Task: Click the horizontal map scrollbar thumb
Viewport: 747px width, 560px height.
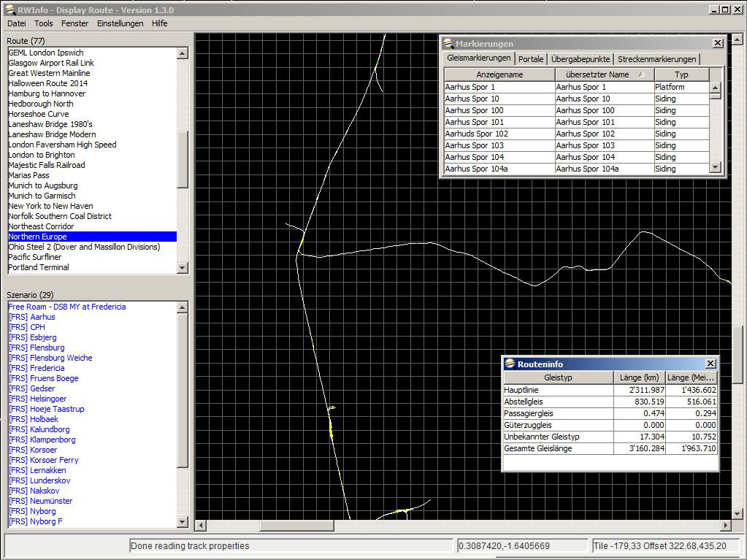Action: [296, 526]
